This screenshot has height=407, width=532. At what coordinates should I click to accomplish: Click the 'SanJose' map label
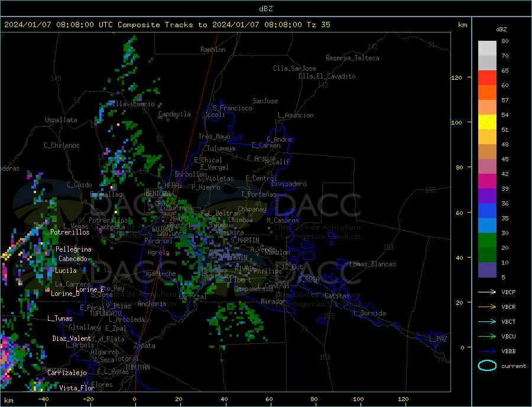(265, 101)
